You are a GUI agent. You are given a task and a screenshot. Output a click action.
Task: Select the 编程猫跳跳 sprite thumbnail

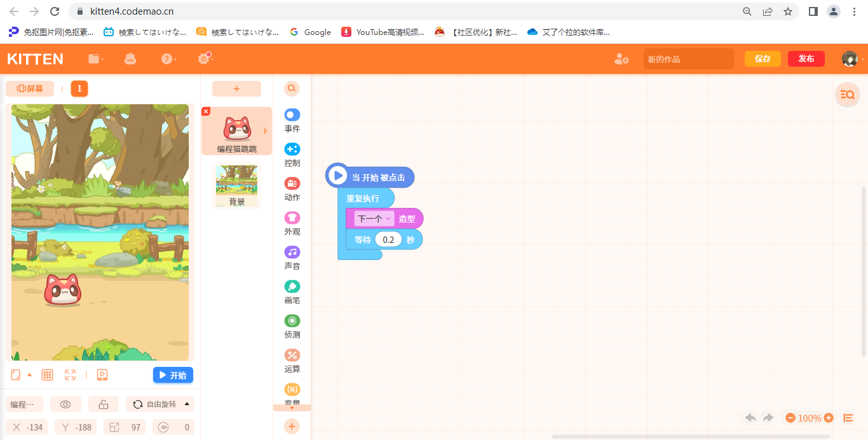point(236,131)
